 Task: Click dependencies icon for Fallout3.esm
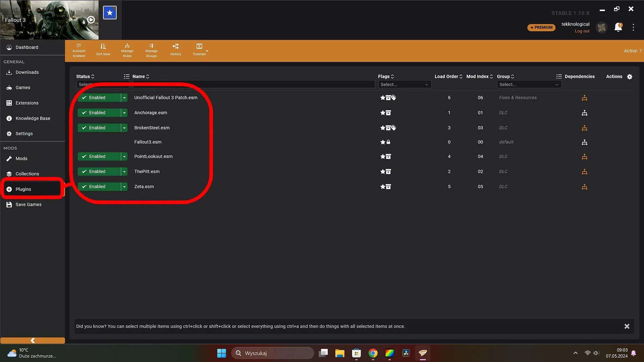click(x=584, y=142)
